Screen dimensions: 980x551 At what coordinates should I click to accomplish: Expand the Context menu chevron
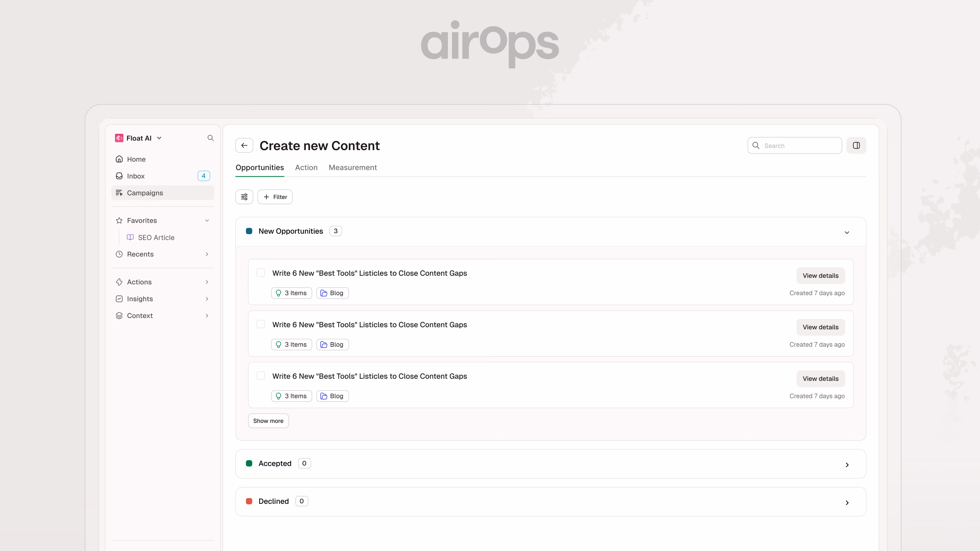tap(207, 316)
